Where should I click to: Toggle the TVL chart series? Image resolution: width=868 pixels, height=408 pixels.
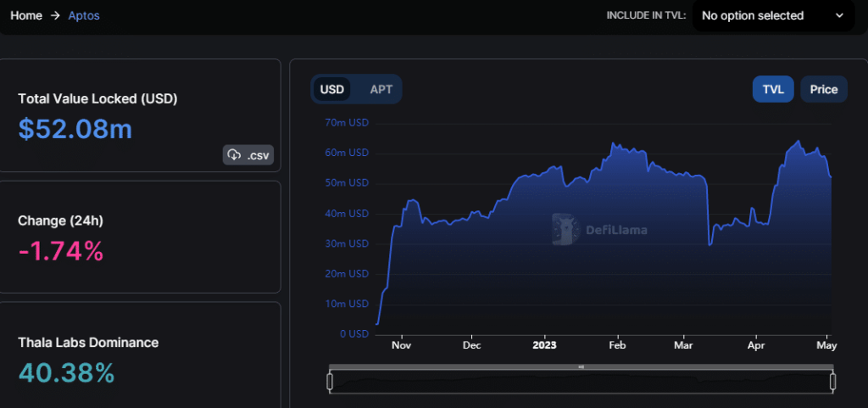773,89
